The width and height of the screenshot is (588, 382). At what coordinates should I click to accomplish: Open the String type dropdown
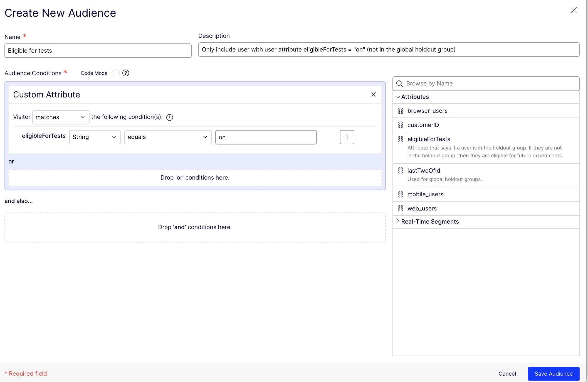95,137
